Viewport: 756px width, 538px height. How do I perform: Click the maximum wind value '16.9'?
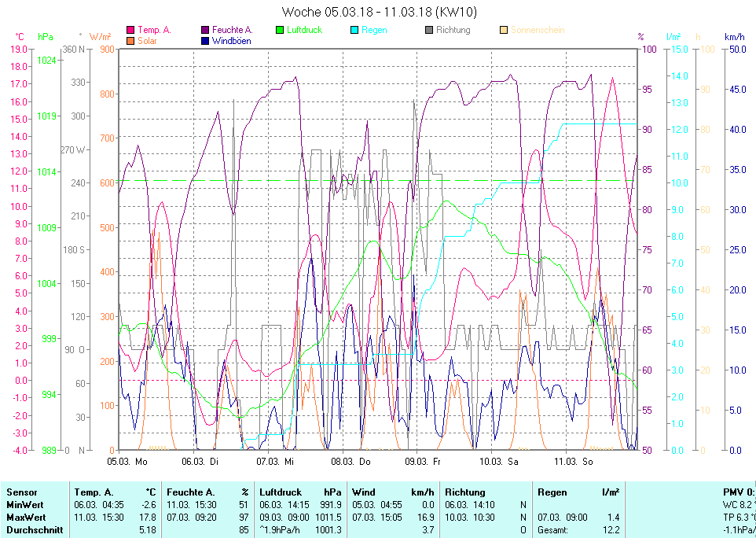(x=425, y=518)
